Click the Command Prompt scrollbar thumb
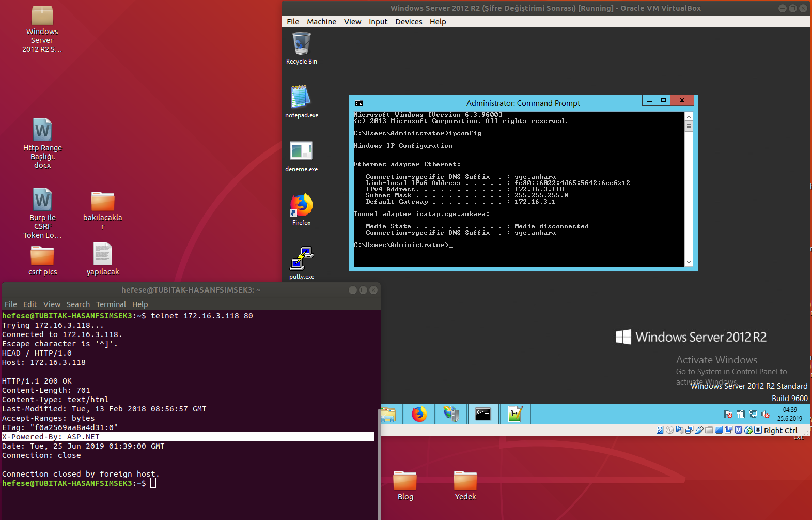This screenshot has width=812, height=520. (x=689, y=126)
